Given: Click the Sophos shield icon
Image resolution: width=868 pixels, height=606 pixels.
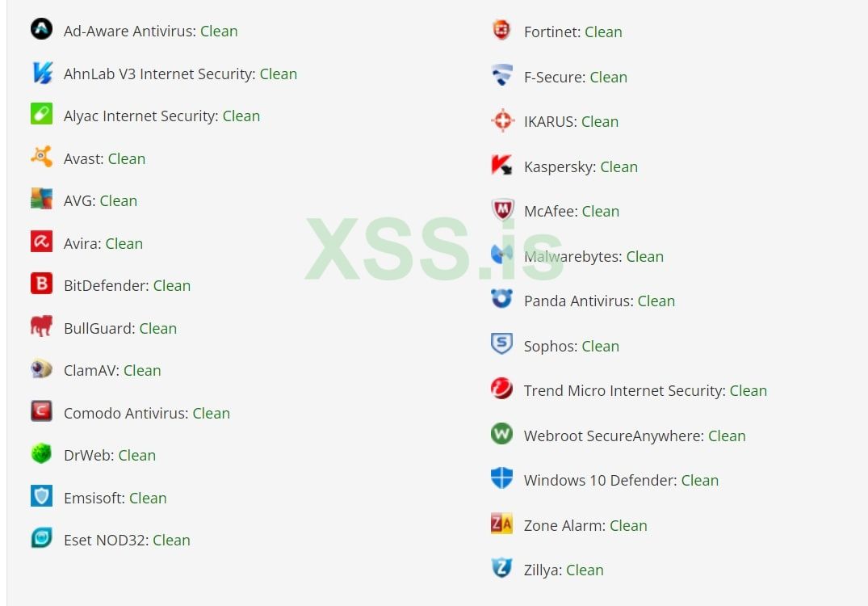Looking at the screenshot, I should [x=501, y=344].
